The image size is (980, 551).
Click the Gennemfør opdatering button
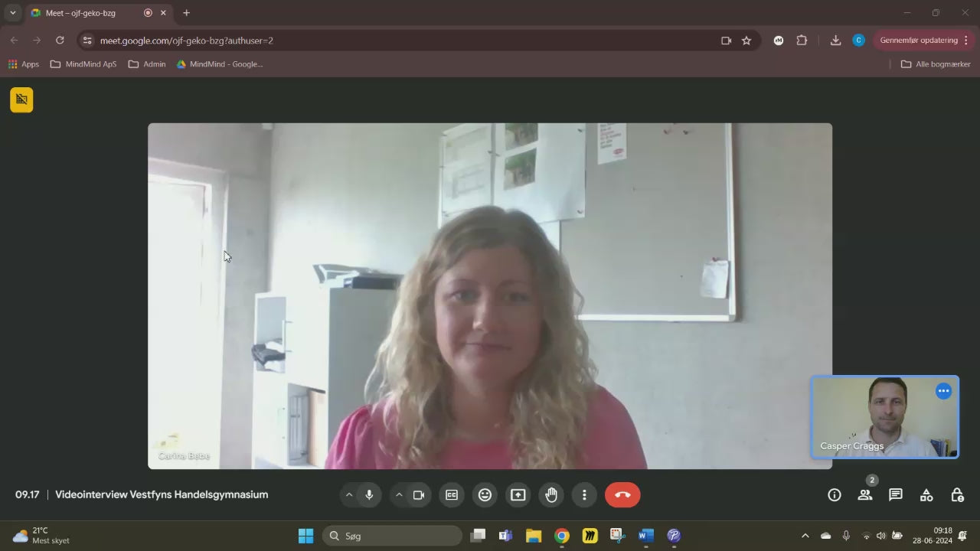pos(918,41)
